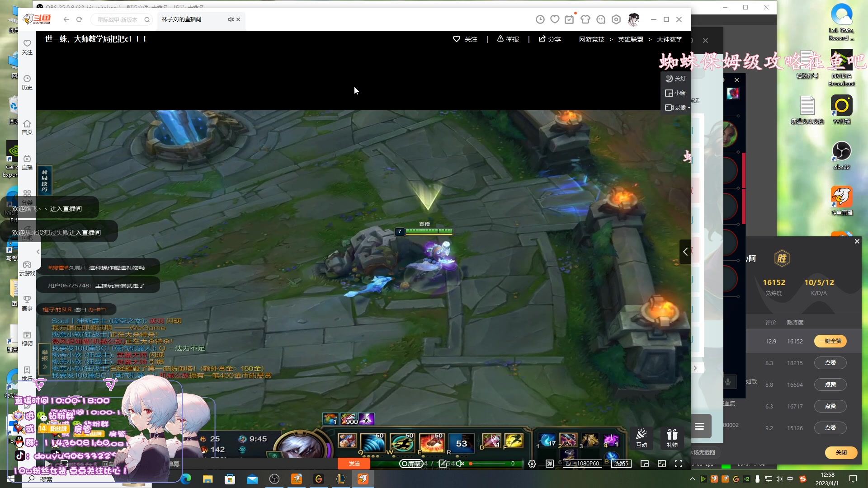Viewport: 868px width, 488px height.
Task: Toggle 关灯 lights-off mode
Action: pyautogui.click(x=675, y=79)
